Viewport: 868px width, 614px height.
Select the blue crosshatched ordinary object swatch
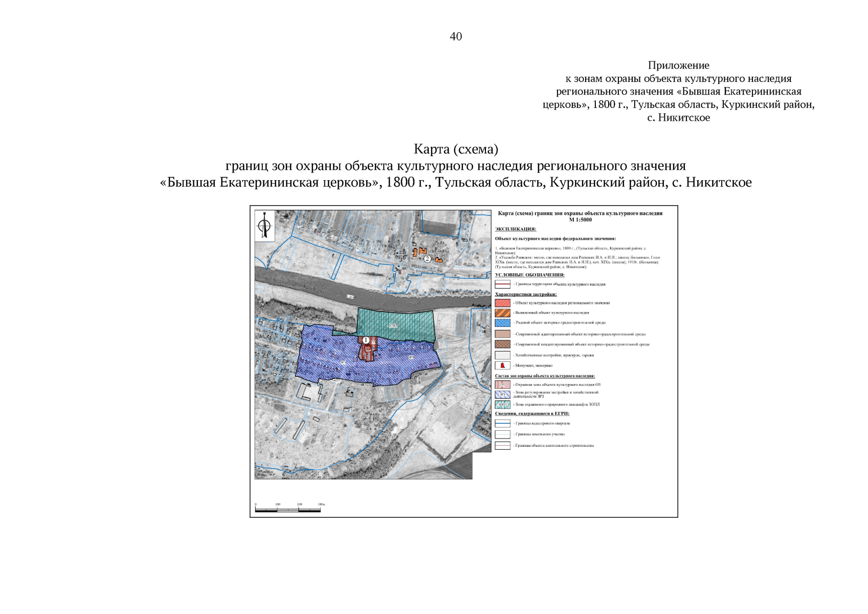pos(502,323)
